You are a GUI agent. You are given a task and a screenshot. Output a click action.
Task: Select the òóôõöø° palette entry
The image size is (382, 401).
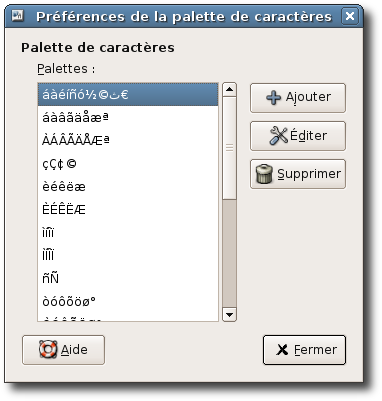(128, 302)
